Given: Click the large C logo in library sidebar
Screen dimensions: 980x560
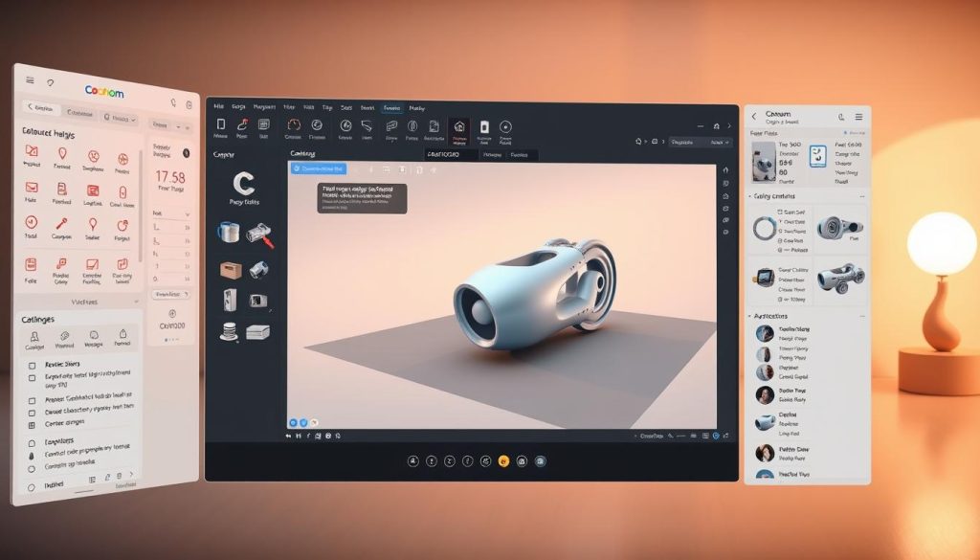Looking at the screenshot, I should tap(244, 184).
